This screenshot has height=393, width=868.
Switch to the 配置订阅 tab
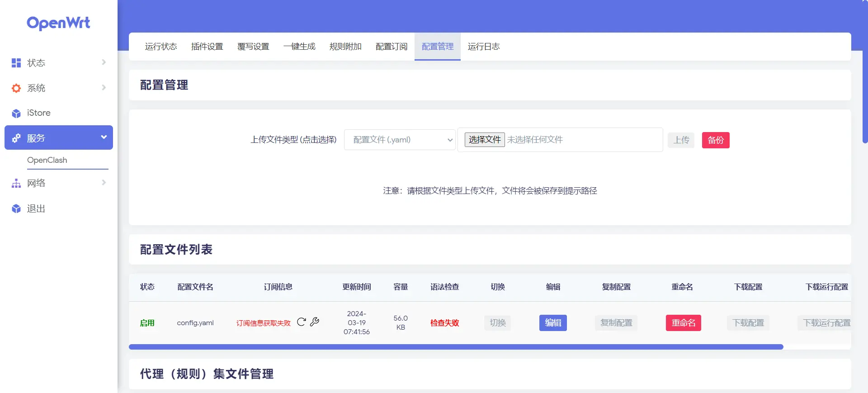coord(392,47)
